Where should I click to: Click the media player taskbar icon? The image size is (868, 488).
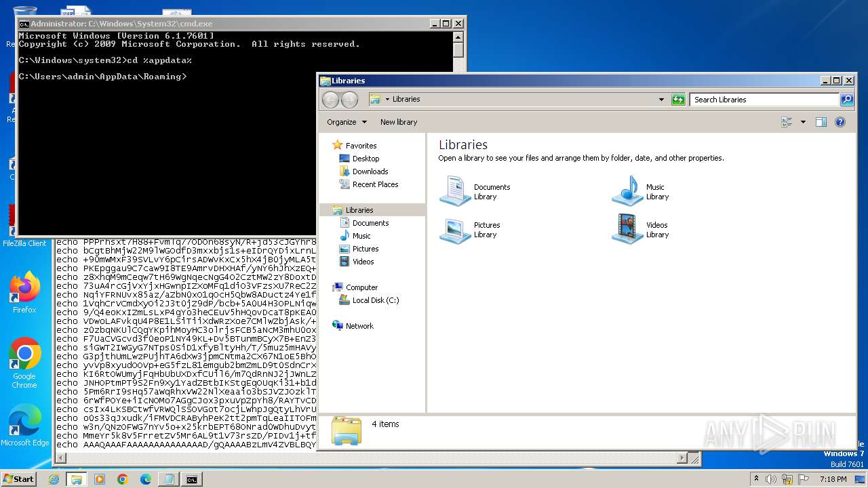pos(100,479)
